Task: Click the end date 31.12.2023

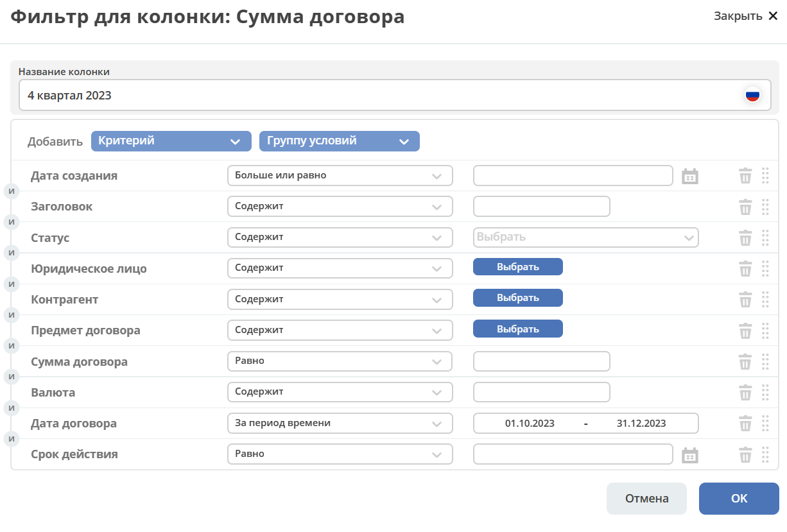Action: coord(641,424)
